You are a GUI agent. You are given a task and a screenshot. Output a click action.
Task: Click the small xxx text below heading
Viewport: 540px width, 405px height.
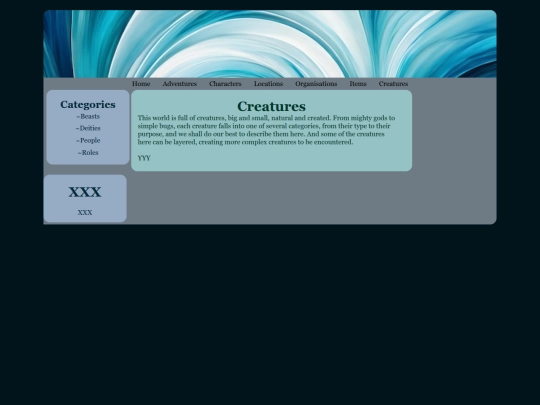pyautogui.click(x=85, y=212)
